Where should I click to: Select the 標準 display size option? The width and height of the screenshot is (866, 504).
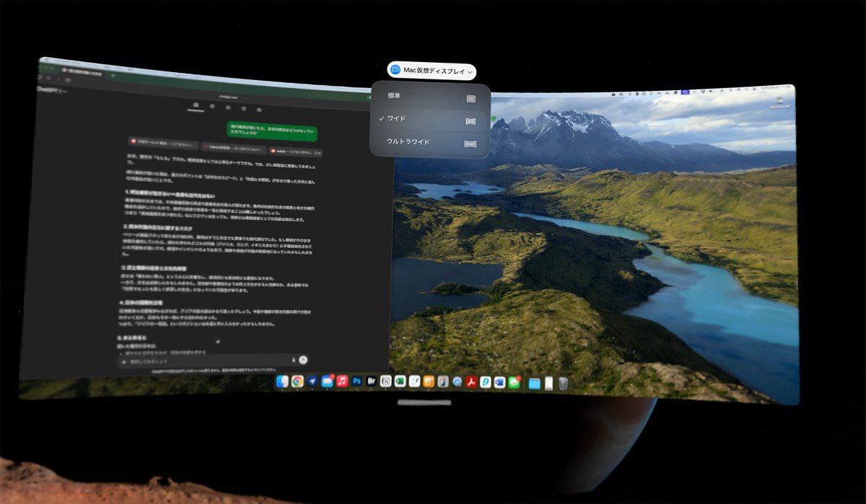(430, 97)
